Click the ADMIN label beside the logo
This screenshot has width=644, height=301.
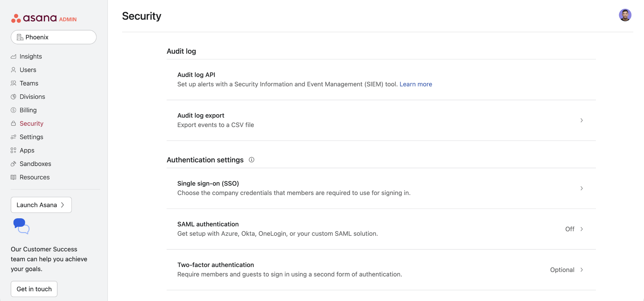pos(68,20)
